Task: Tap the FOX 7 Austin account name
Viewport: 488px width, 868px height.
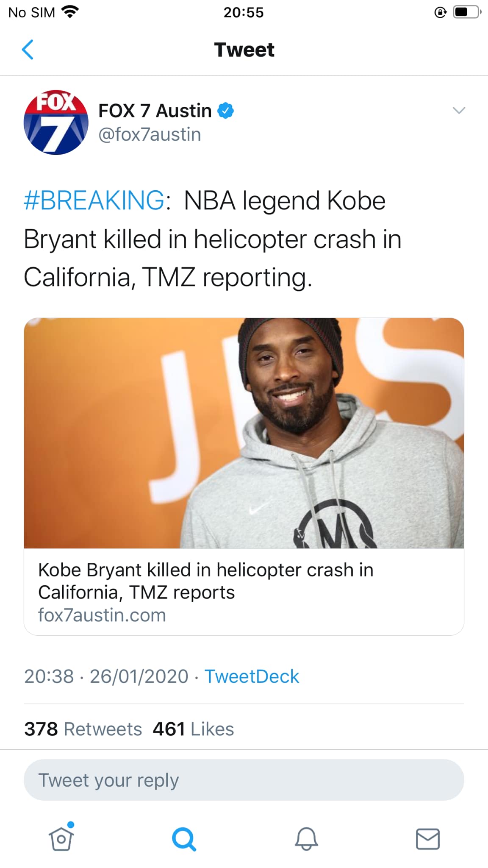Action: coord(155,111)
